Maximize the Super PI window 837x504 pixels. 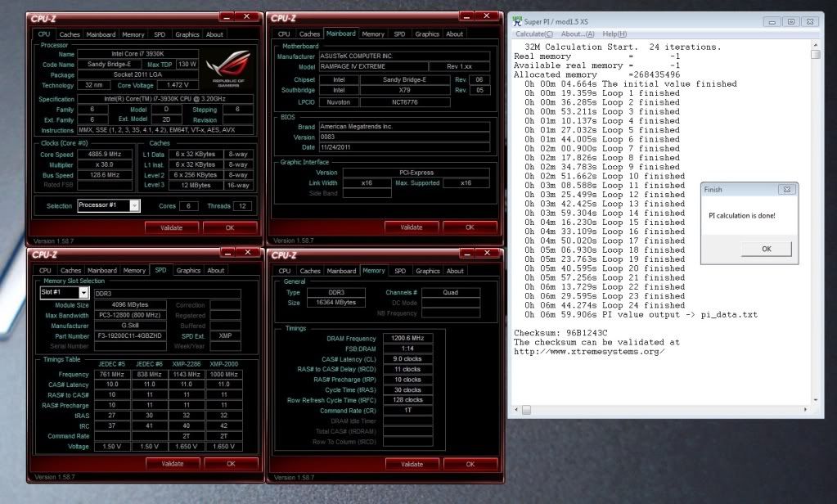coord(790,22)
